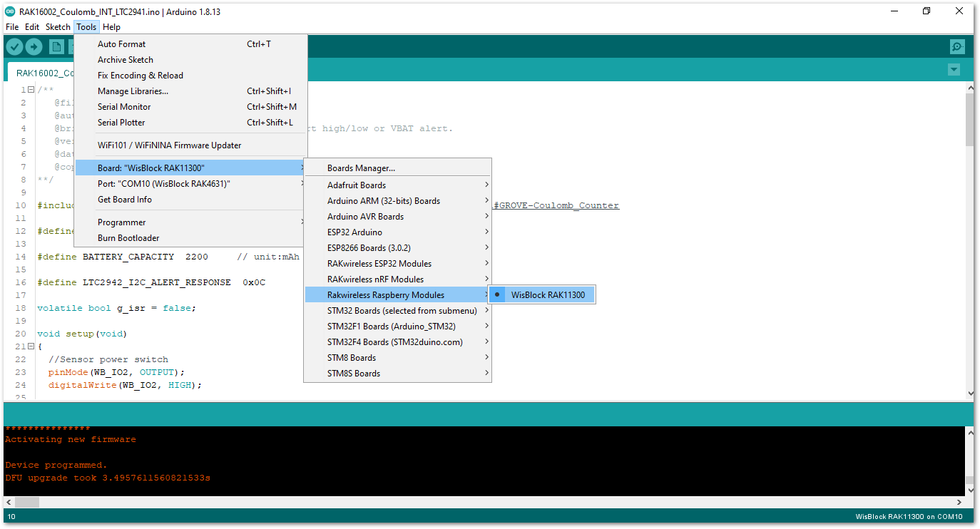The height and width of the screenshot is (529, 980).
Task: Minimize the Arduino window
Action: click(894, 11)
